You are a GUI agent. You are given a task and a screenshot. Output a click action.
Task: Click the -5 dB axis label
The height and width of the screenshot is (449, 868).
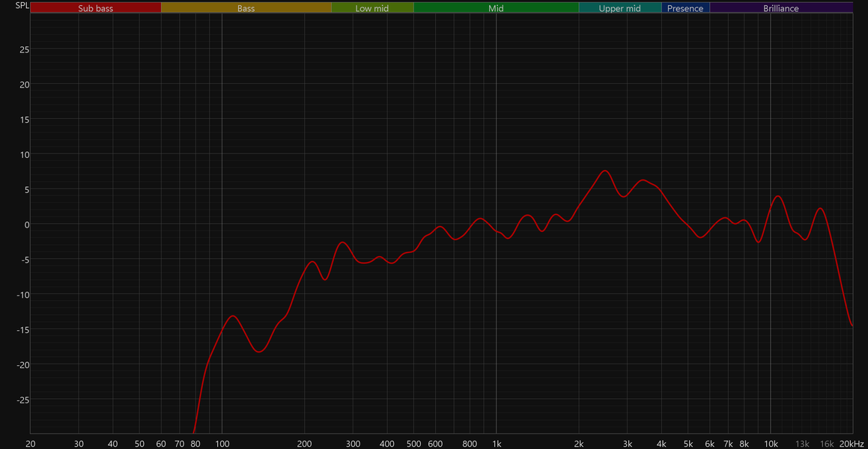point(25,260)
